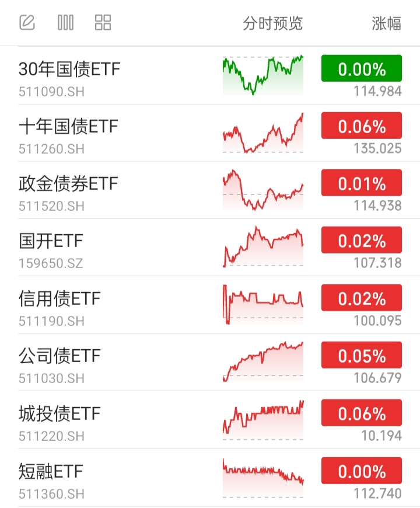This screenshot has width=420, height=508.
Task: Toggle the green 0.00% change badge
Action: pyautogui.click(x=362, y=69)
